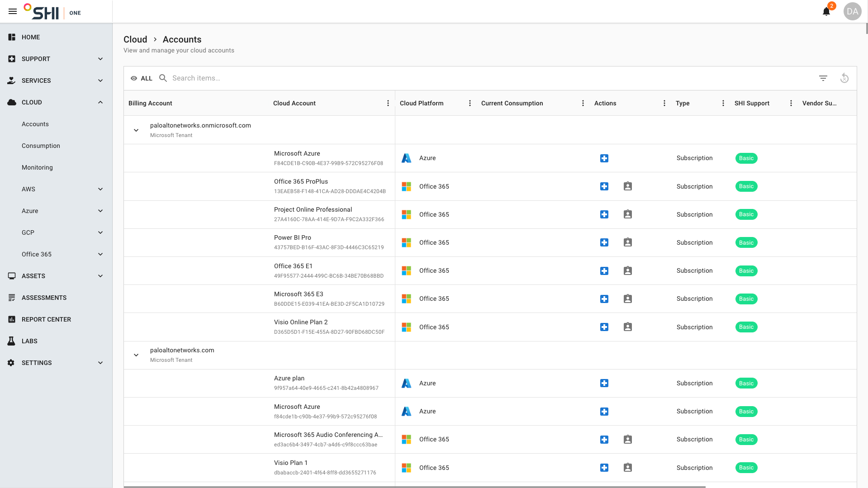Expand the AWS submenu in sidebar
The image size is (868, 488).
(100, 189)
